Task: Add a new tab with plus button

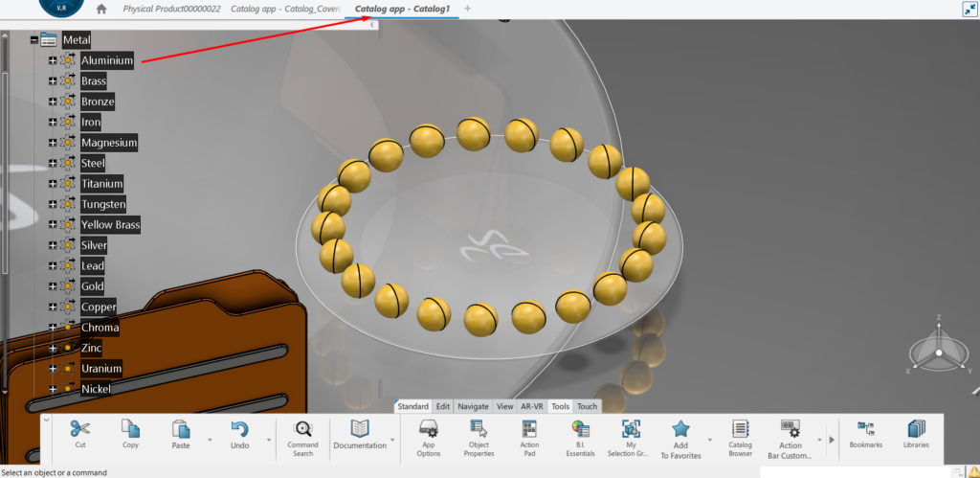Action: [x=467, y=9]
